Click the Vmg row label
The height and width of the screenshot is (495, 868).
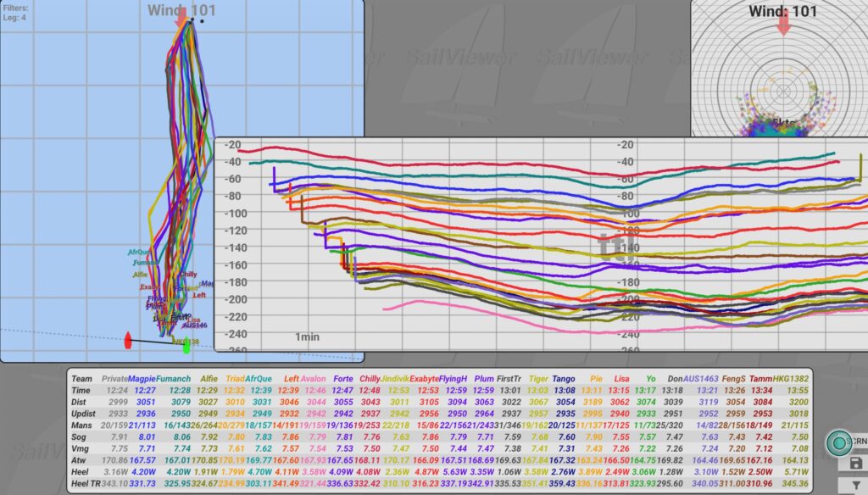[79, 448]
